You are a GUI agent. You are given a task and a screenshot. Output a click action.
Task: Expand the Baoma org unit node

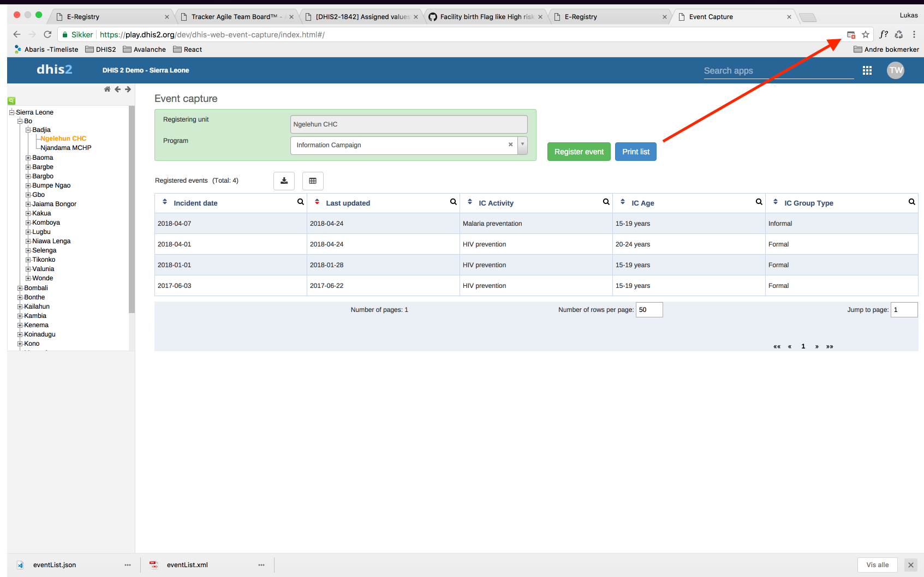[28, 158]
